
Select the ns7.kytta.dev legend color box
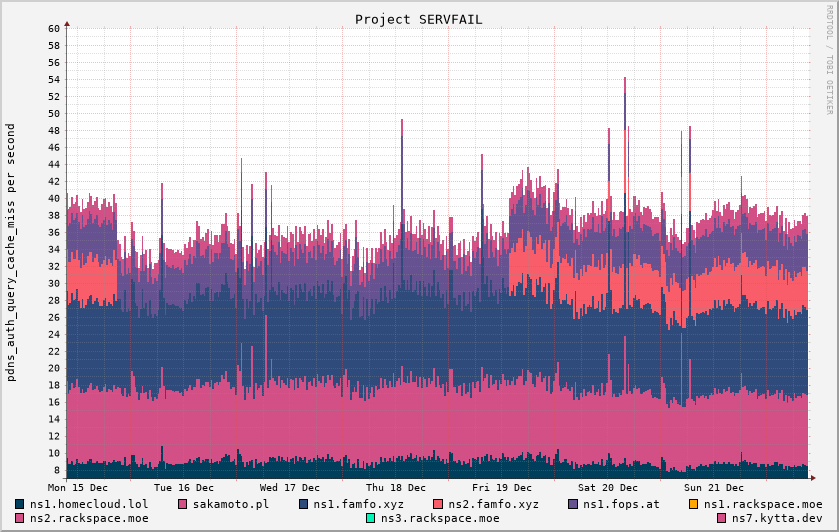(x=722, y=518)
